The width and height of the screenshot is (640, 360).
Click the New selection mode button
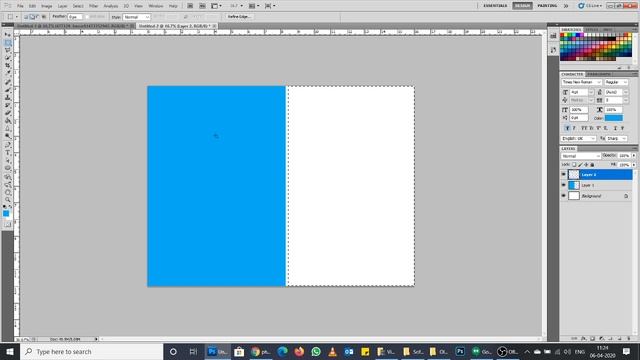click(x=26, y=17)
